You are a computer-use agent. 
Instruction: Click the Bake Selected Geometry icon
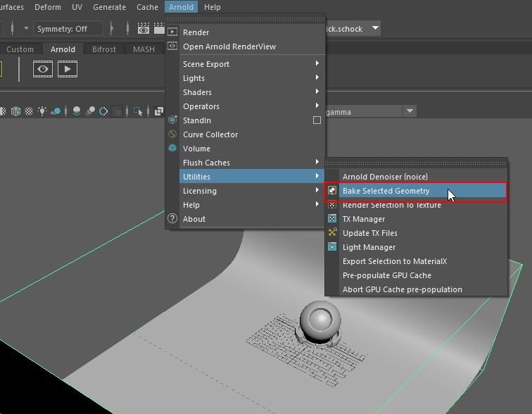332,191
